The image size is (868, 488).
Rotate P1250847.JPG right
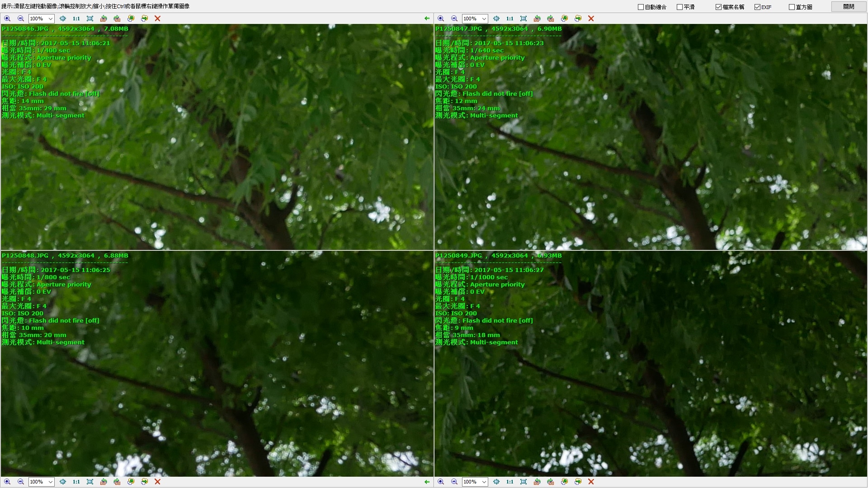551,19
